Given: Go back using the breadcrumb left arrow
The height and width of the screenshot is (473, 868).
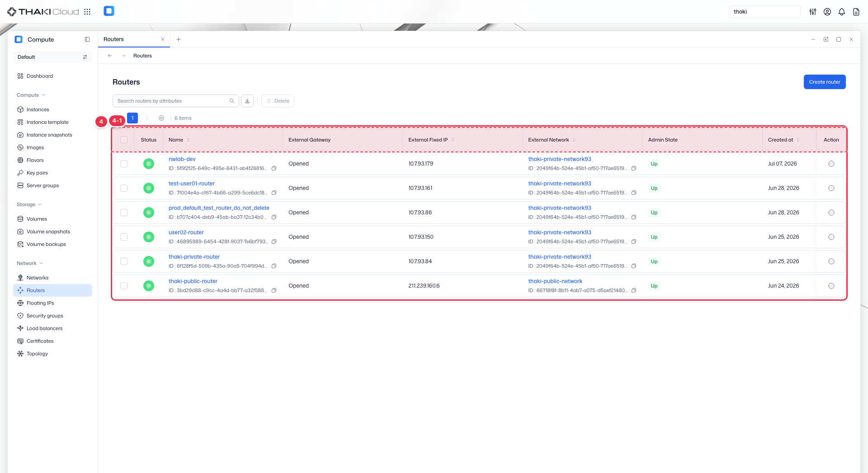Looking at the screenshot, I should point(110,56).
